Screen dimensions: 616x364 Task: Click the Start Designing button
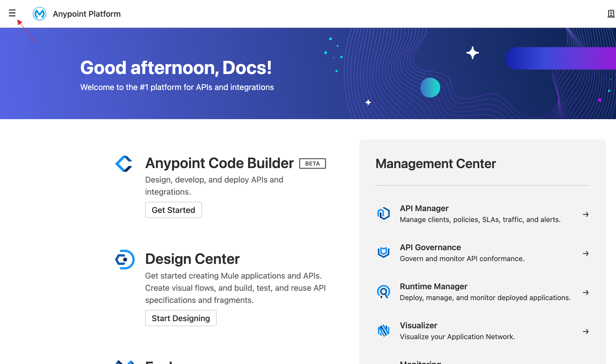[x=181, y=318]
